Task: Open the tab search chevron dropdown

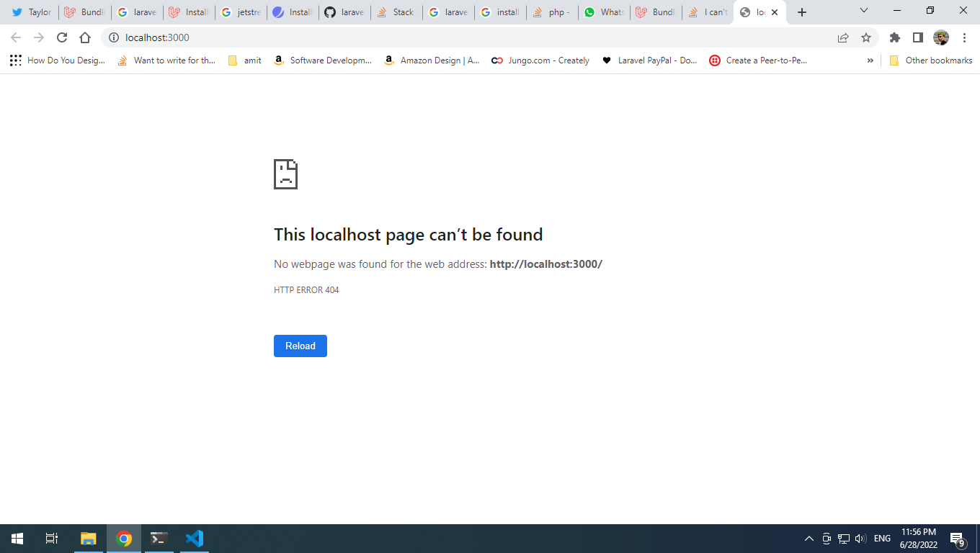Action: coord(864,11)
